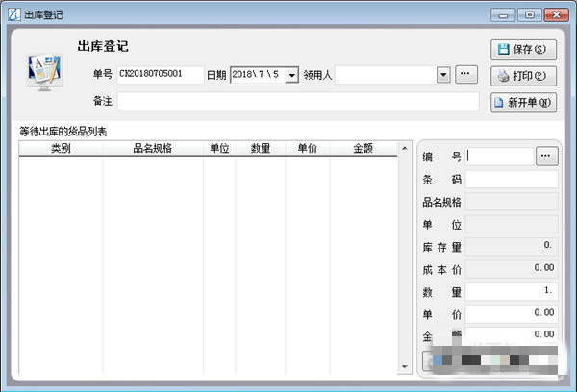The image size is (577, 392).
Task: Click the 金额 amount input field
Action: 512,334
